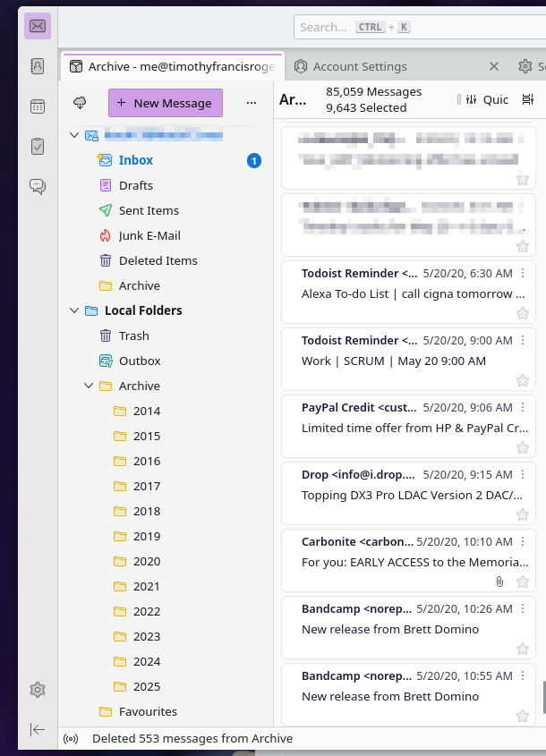Collapse the Local Folders tree
The width and height of the screenshot is (546, 756).
pyautogui.click(x=73, y=310)
